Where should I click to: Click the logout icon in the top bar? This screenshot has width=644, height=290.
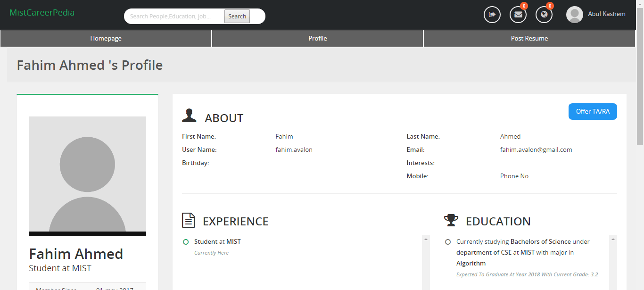click(492, 15)
